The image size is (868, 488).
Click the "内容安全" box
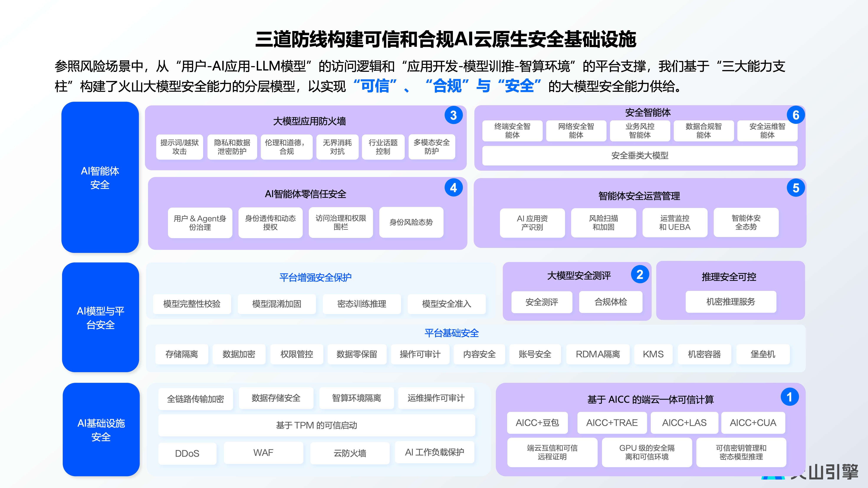point(480,354)
